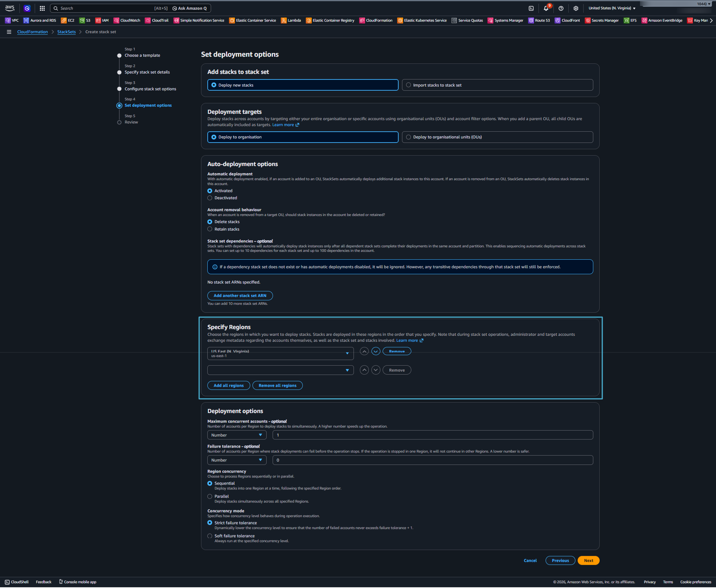The width and height of the screenshot is (716, 588).
Task: Open the notifications bell icon
Action: [x=546, y=8]
